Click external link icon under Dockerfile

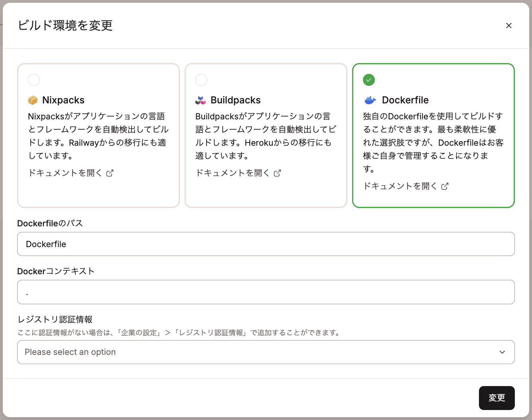tap(445, 186)
